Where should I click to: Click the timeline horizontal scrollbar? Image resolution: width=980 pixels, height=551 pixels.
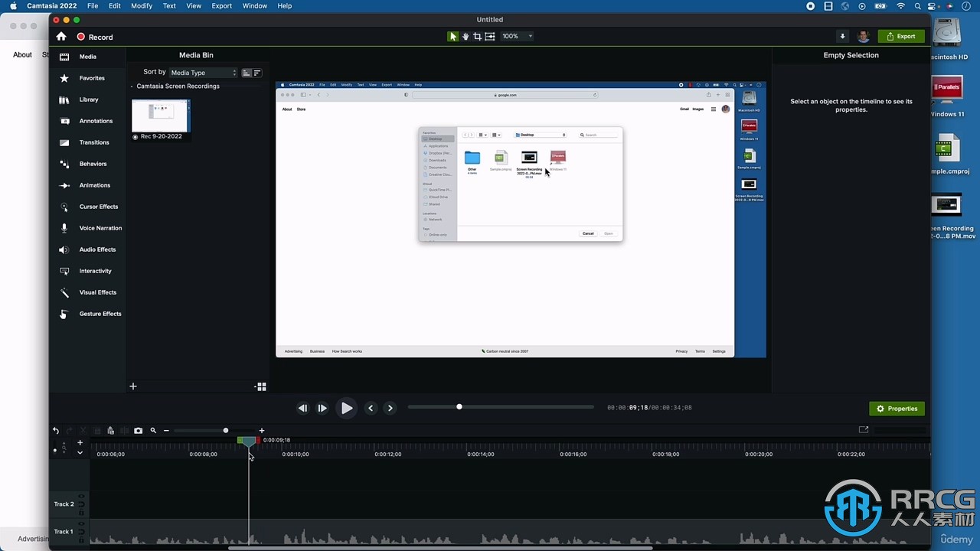tap(440, 547)
